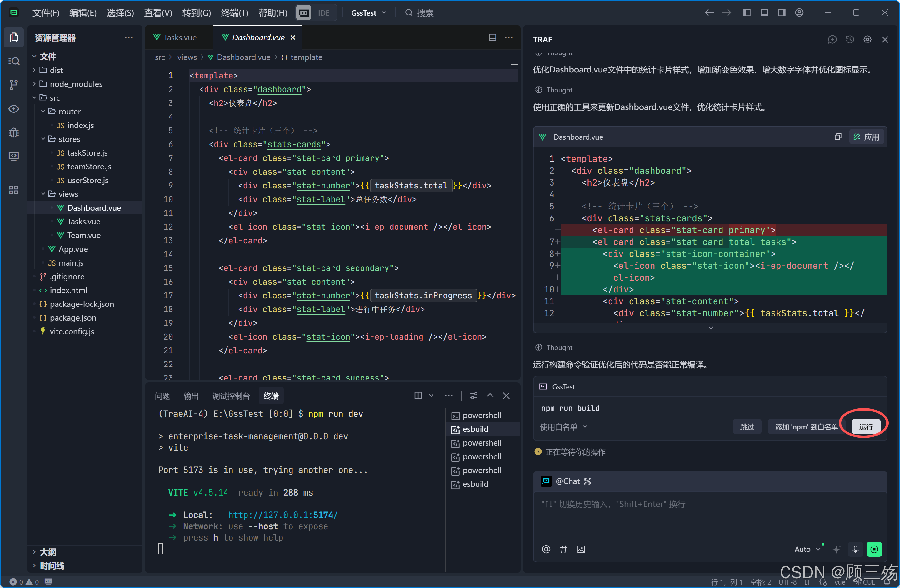Toggle the bottom panel layout button
This screenshot has height=588, width=900.
(x=764, y=13)
